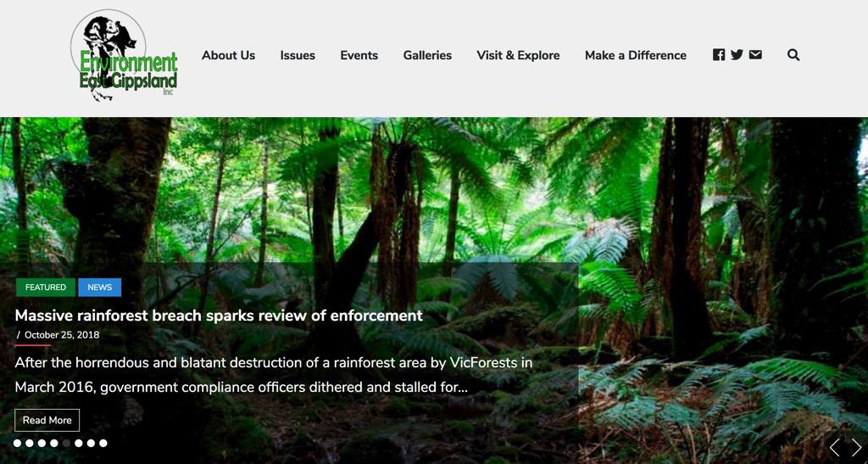Open the Massive rainforest breach article headline
The height and width of the screenshot is (464, 868).
tap(219, 316)
